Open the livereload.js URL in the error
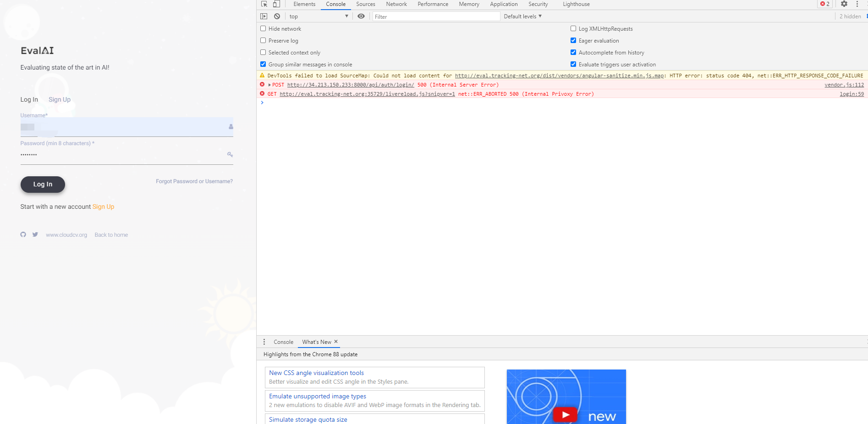Image resolution: width=868 pixels, height=424 pixels. click(367, 94)
